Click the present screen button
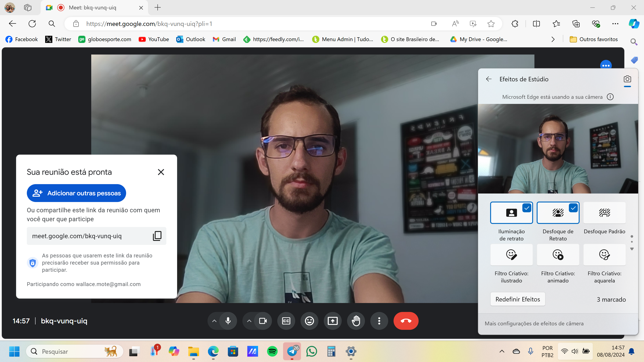 (333, 321)
